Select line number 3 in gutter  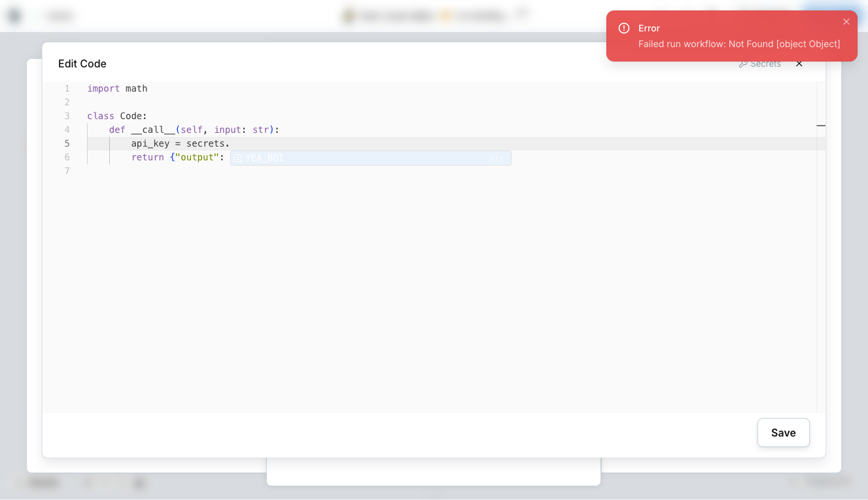[67, 116]
